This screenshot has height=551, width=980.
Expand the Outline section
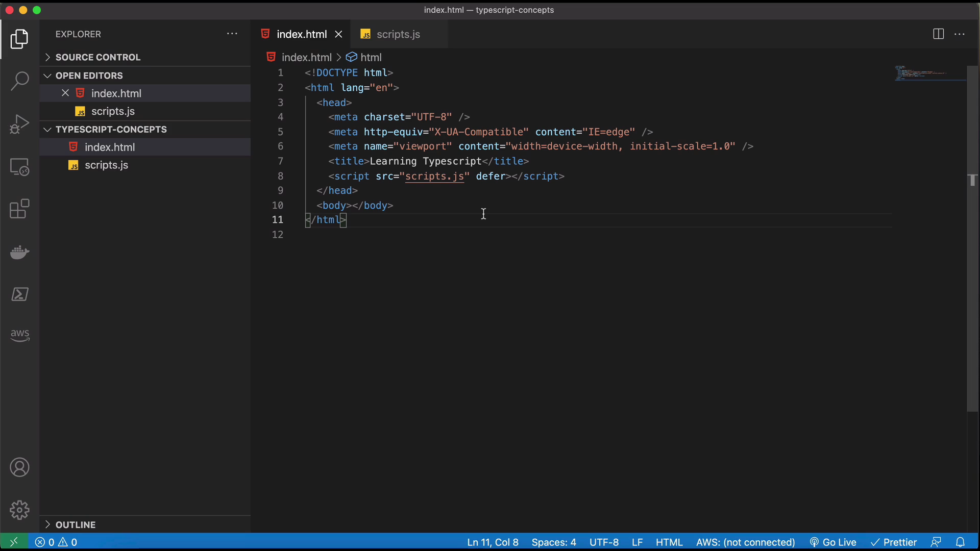(145, 524)
